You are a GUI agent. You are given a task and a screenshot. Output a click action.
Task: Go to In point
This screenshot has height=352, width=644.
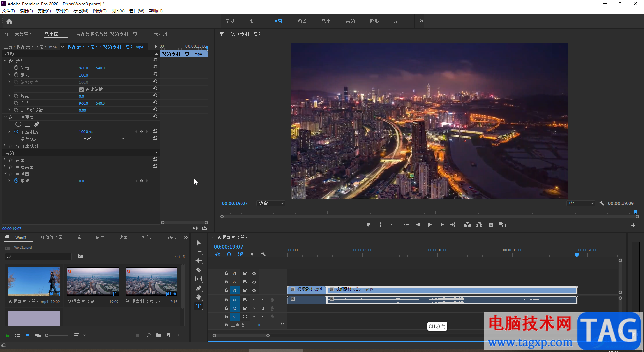406,225
